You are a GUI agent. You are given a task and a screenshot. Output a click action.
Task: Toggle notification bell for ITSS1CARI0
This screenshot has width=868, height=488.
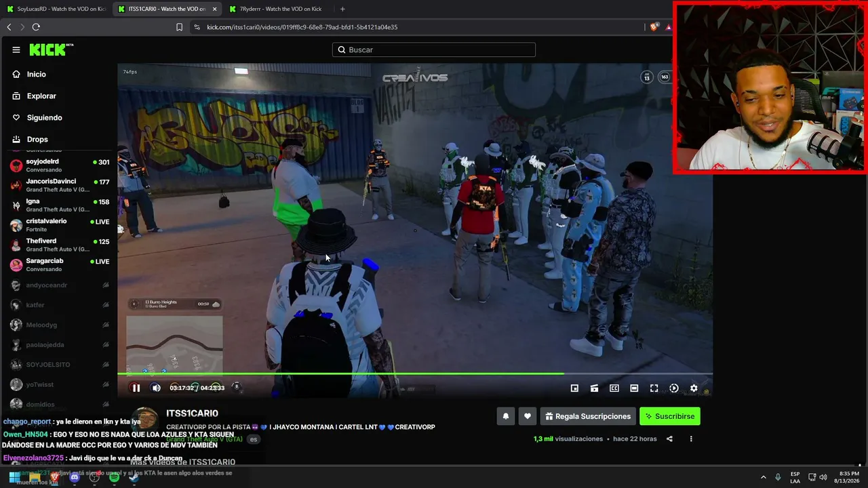coord(505,416)
